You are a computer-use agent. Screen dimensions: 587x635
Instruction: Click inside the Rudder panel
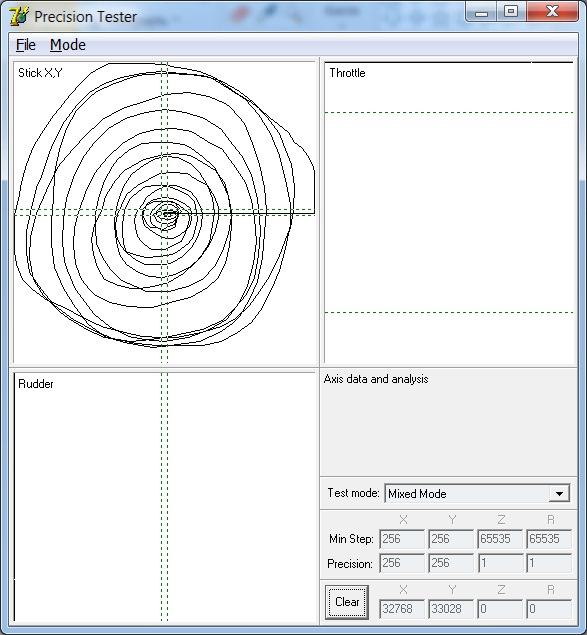click(164, 497)
